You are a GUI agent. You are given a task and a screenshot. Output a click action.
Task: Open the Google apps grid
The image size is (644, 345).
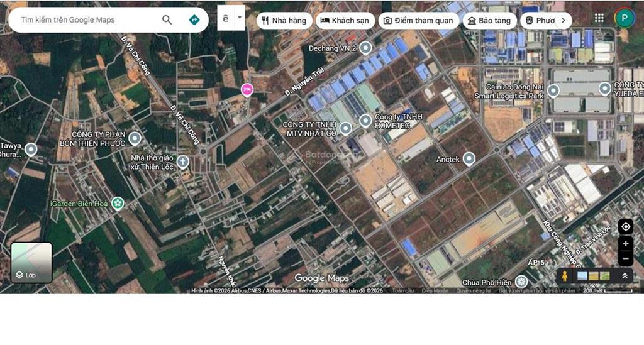pyautogui.click(x=599, y=18)
